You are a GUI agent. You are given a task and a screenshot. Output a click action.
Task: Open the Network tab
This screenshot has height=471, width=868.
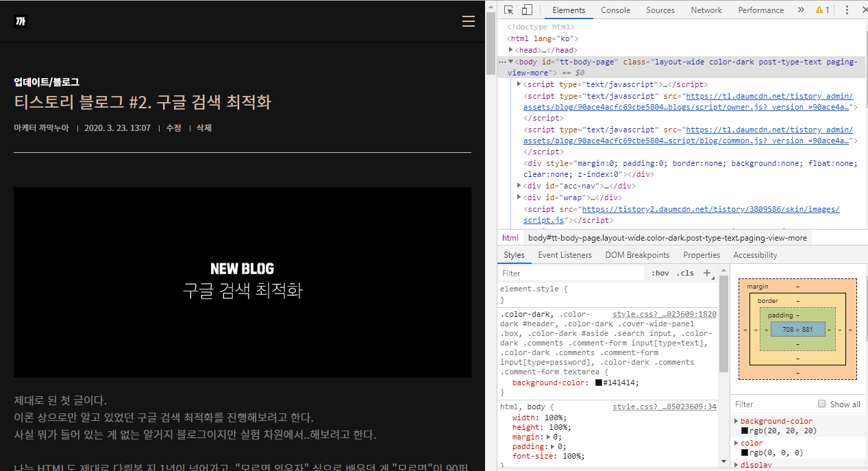coord(706,10)
